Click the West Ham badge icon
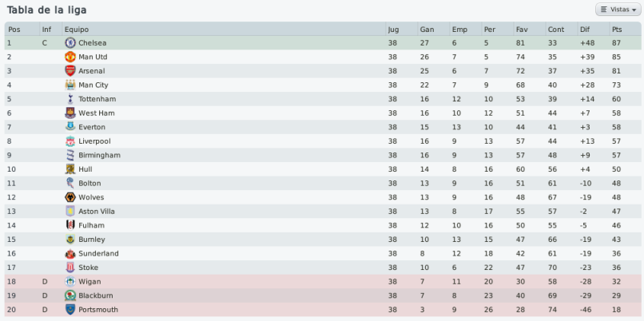Image resolution: width=644 pixels, height=321 pixels. coord(70,113)
